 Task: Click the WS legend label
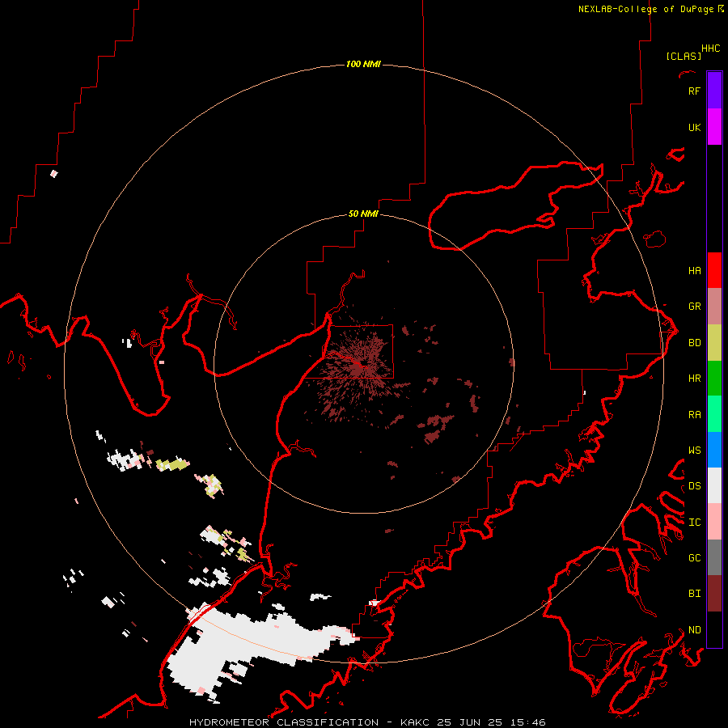tap(694, 450)
